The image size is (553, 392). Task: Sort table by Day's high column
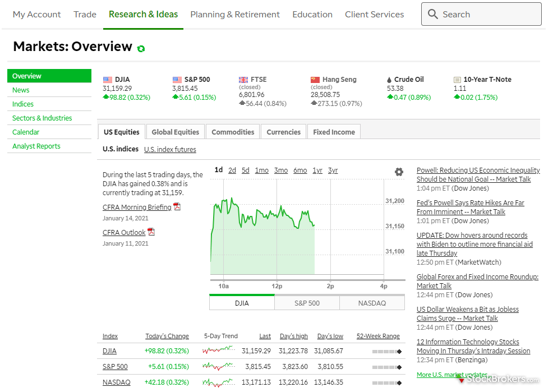coord(294,336)
